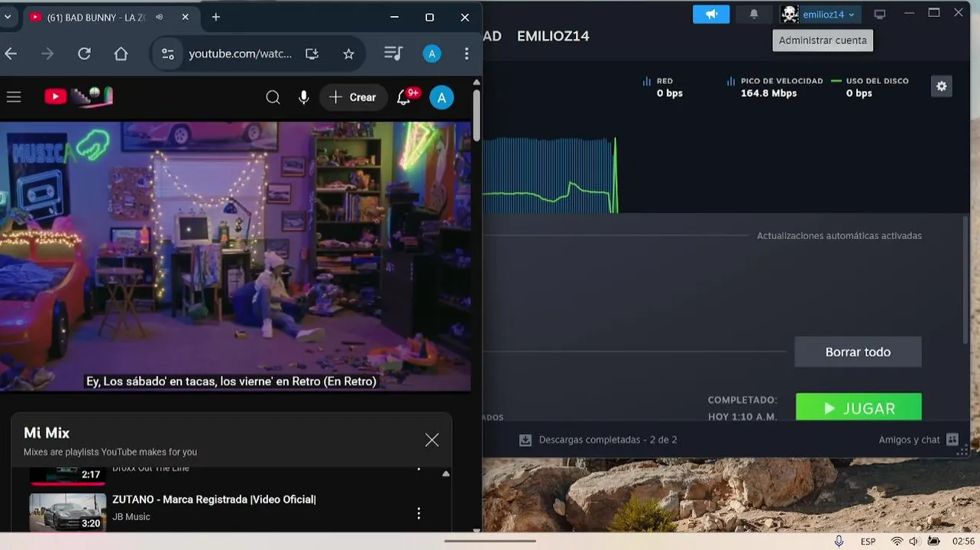The width and height of the screenshot is (980, 550).
Task: Go back in Chrome browser
Action: pyautogui.click(x=11, y=53)
